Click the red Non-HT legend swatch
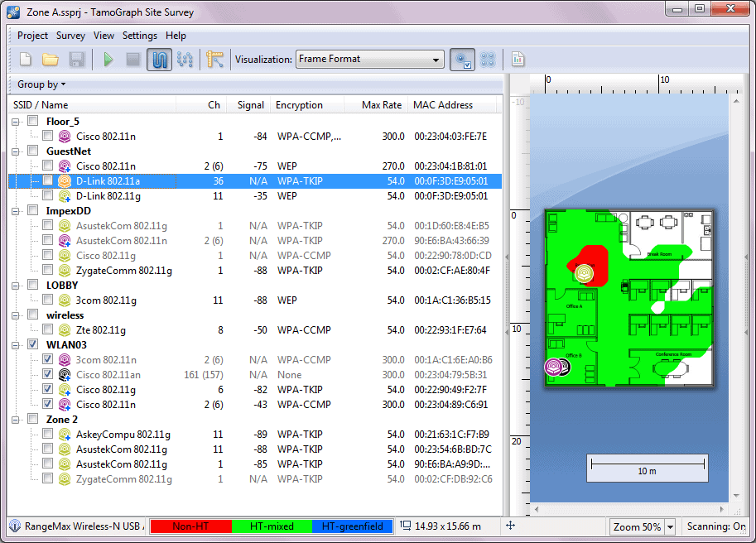Image resolution: width=756 pixels, height=543 pixels. click(190, 526)
